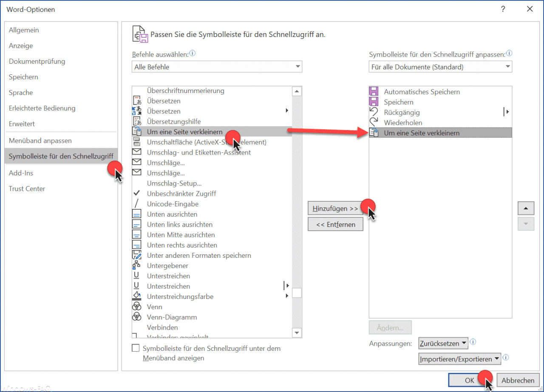Click the Hinzufügen >> button
Viewport: 544px width, 392px height.
[335, 209]
